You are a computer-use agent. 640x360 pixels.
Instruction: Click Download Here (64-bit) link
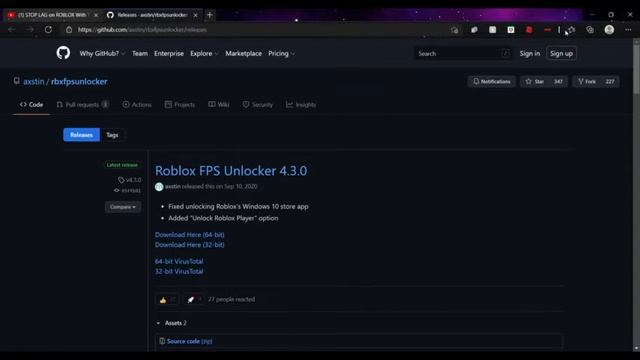coord(189,235)
